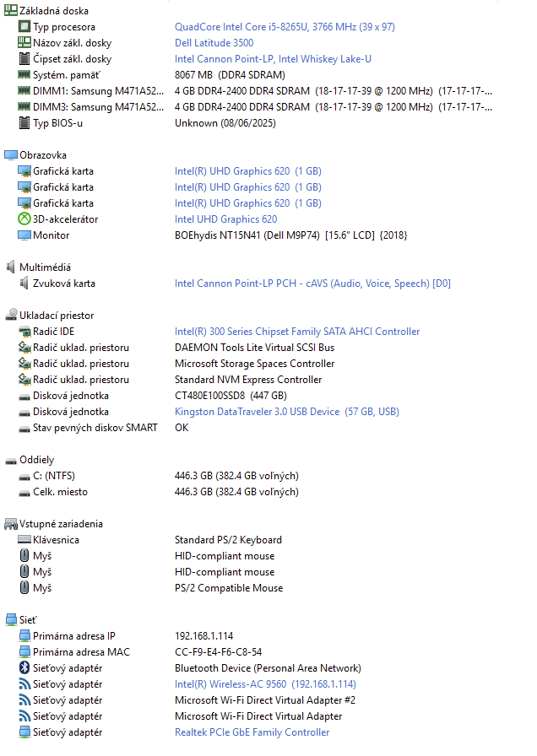Click the BOEhydis NT15N41 monitor value
Screen dimensions: 537x756
[x=291, y=235]
